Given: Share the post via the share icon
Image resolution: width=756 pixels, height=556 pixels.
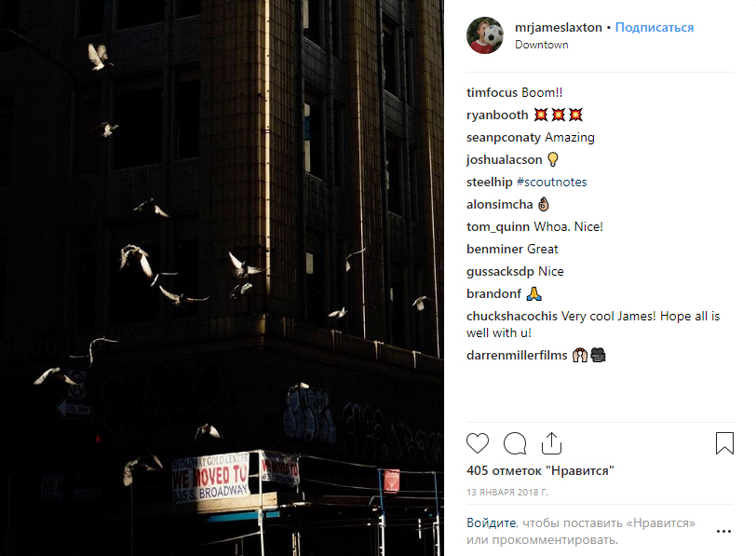Looking at the screenshot, I should point(551,443).
